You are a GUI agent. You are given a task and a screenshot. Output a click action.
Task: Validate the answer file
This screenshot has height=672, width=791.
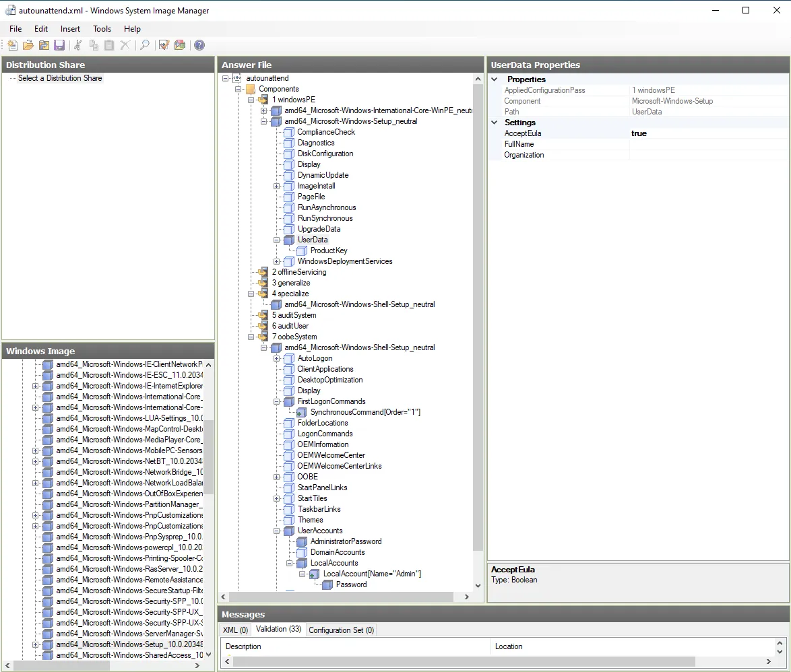pyautogui.click(x=163, y=45)
